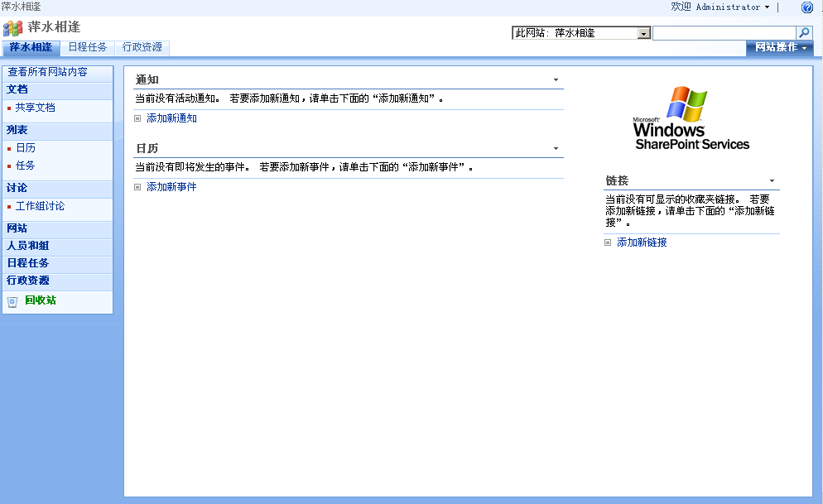Switch to the 行政资源 top tab
Screen dimensions: 823x504
coord(142,48)
